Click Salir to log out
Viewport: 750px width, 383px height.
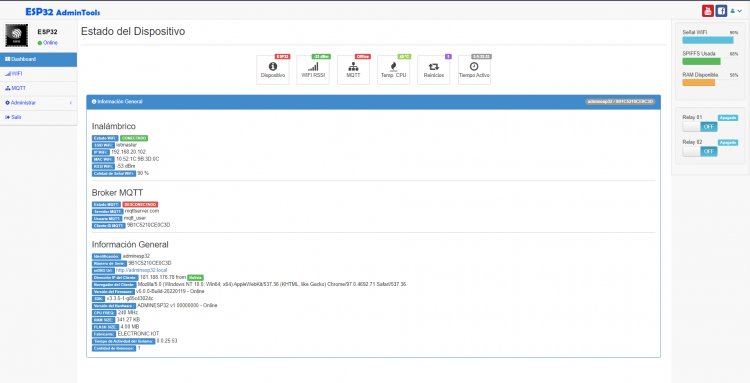[38, 117]
